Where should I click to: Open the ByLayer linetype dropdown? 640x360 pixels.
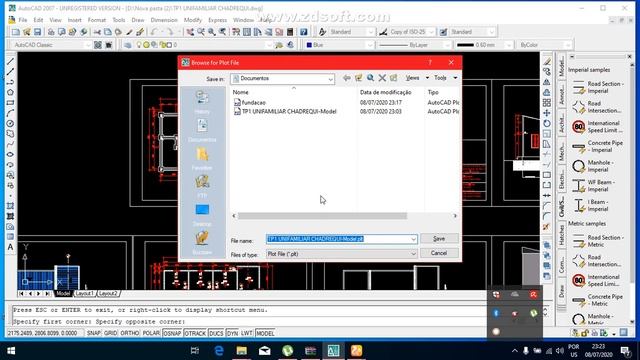[x=447, y=45]
